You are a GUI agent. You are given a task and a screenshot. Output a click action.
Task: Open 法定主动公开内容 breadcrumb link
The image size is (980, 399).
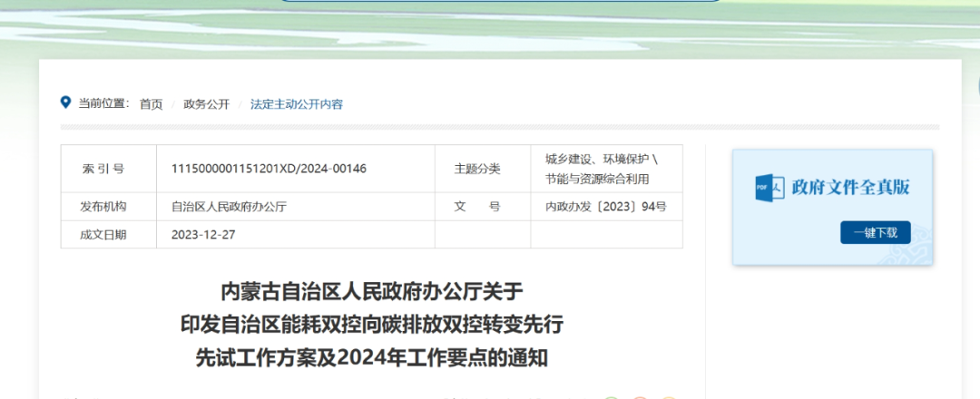[296, 104]
